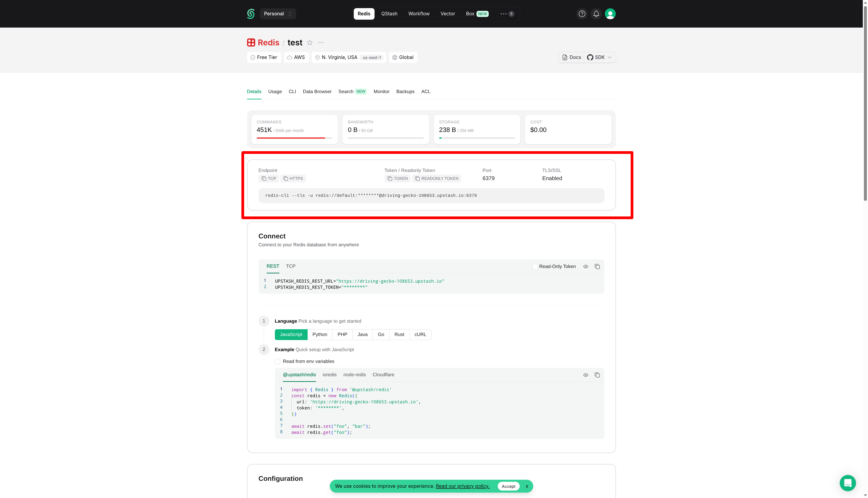Click the Commands usage progress bar

294,138
